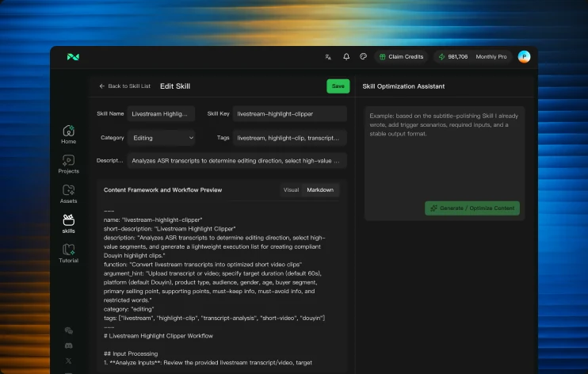Viewport: 588px width, 374px height.
Task: Click the notification bell icon
Action: 346,56
